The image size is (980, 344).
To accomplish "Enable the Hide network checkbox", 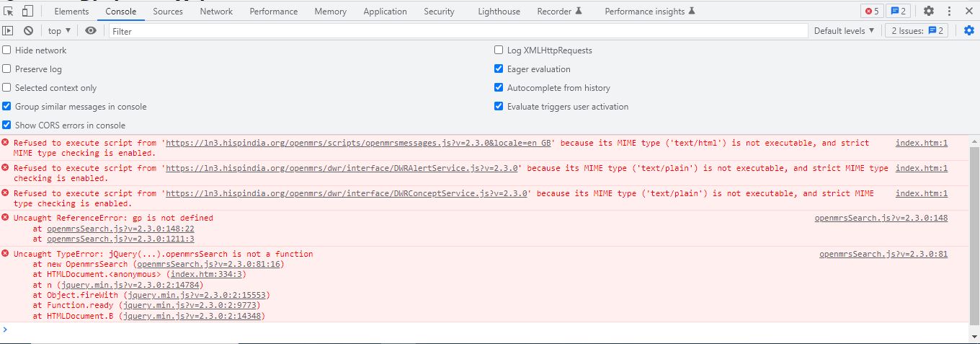I will click(7, 50).
